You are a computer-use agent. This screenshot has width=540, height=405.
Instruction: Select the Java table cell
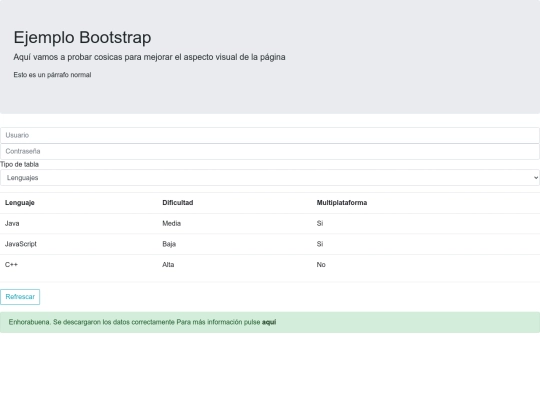coord(12,224)
